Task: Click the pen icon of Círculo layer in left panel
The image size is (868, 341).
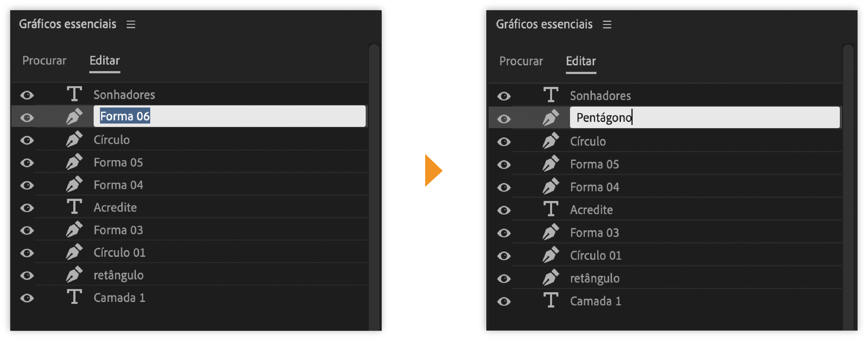Action: click(x=74, y=139)
